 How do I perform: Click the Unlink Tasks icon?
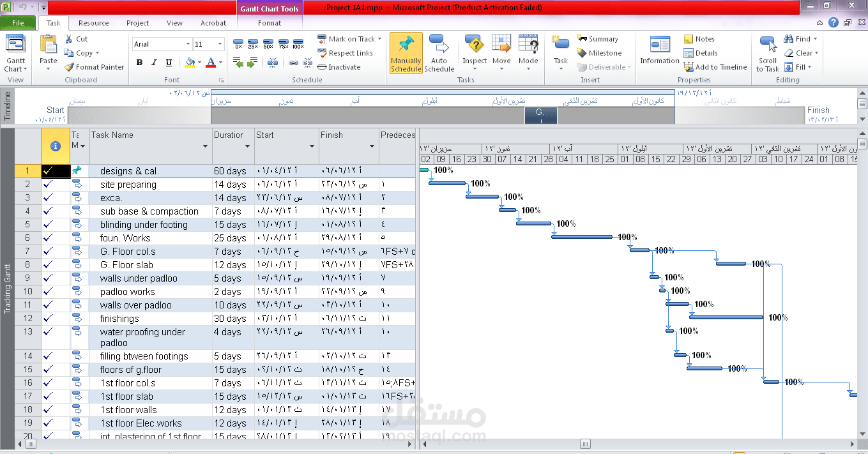click(x=307, y=63)
